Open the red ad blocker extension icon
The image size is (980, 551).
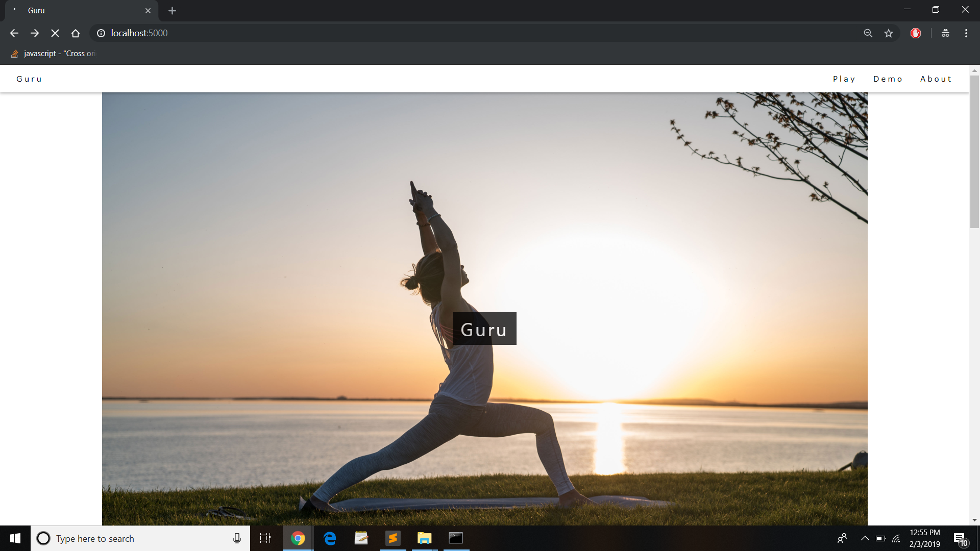coord(916,33)
